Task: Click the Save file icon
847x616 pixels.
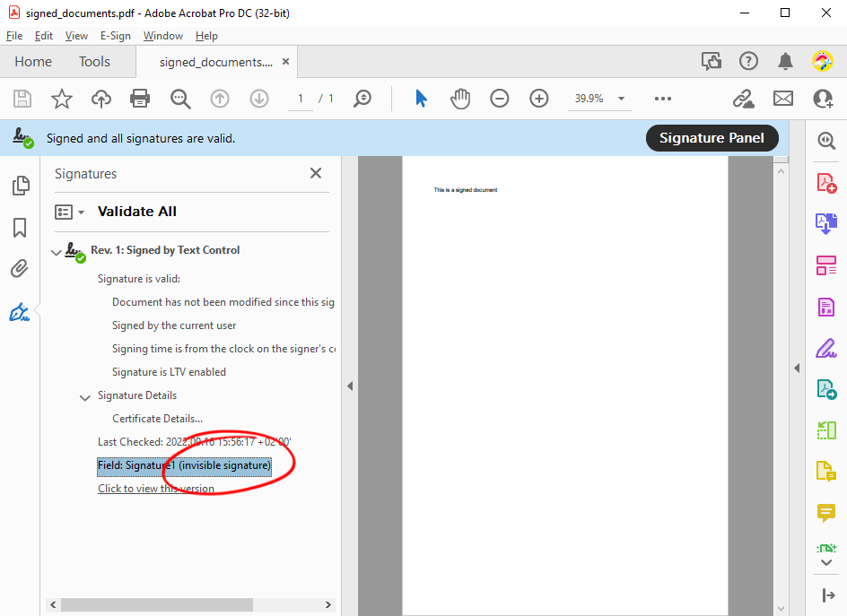Action: click(x=22, y=99)
